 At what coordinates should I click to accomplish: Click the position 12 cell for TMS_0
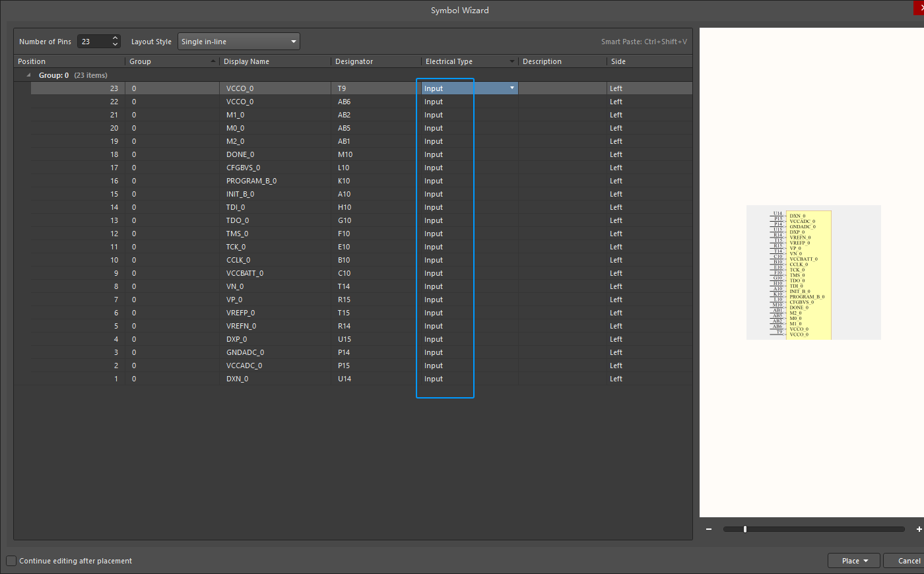click(x=78, y=234)
